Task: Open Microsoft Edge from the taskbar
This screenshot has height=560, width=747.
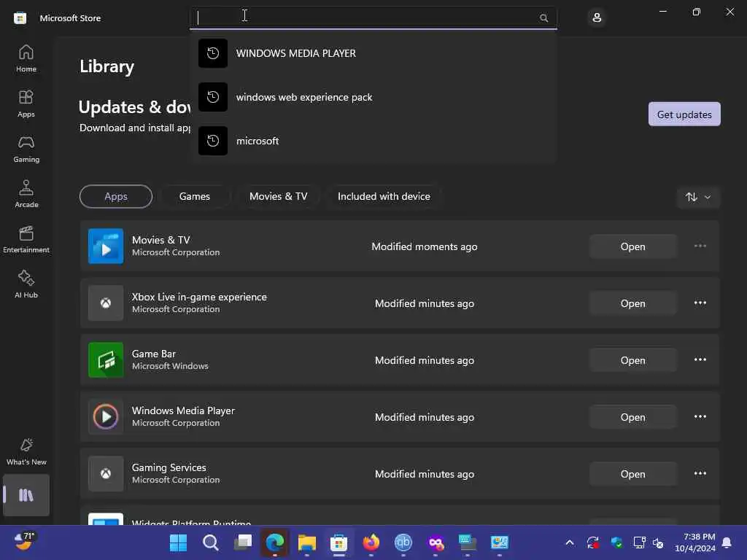Action: coord(274,542)
